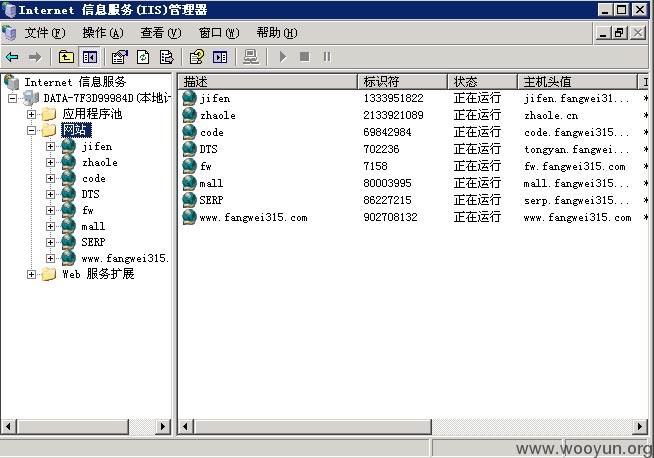Click the tree pane scroll right arrow
Viewport: 654px width, 458px height.
pyautogui.click(x=163, y=427)
